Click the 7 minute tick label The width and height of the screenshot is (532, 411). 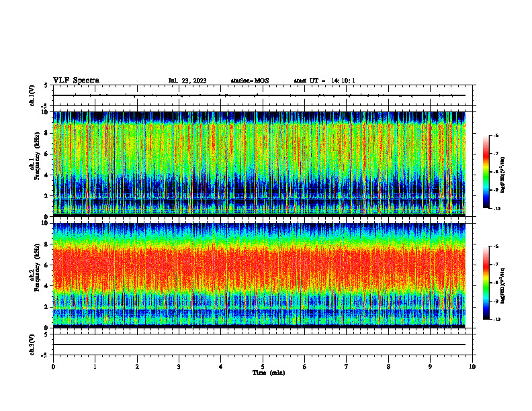pyautogui.click(x=347, y=367)
